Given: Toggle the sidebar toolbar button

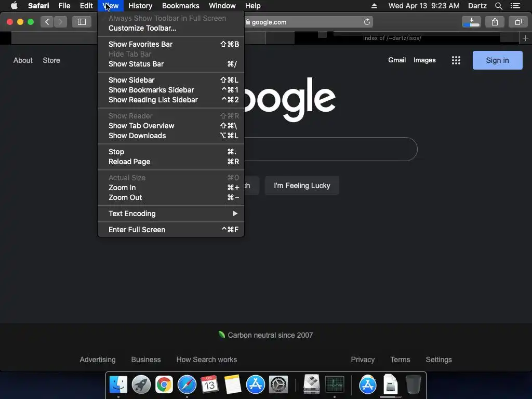Looking at the screenshot, I should pyautogui.click(x=82, y=22).
